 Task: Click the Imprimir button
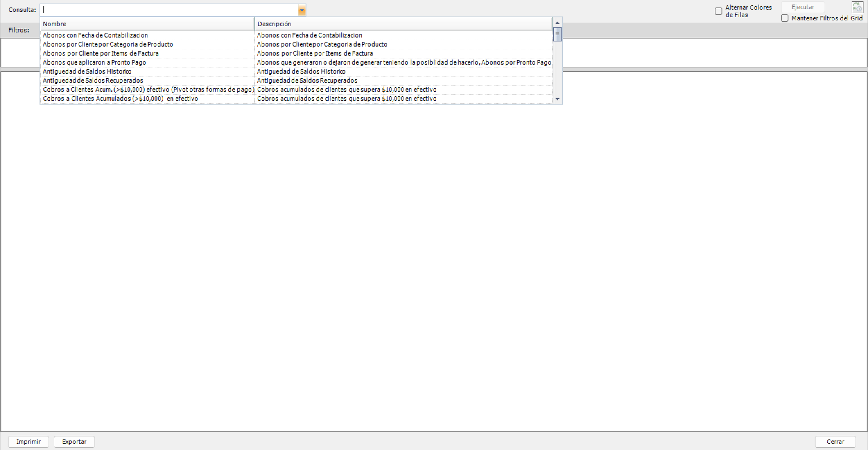point(28,442)
